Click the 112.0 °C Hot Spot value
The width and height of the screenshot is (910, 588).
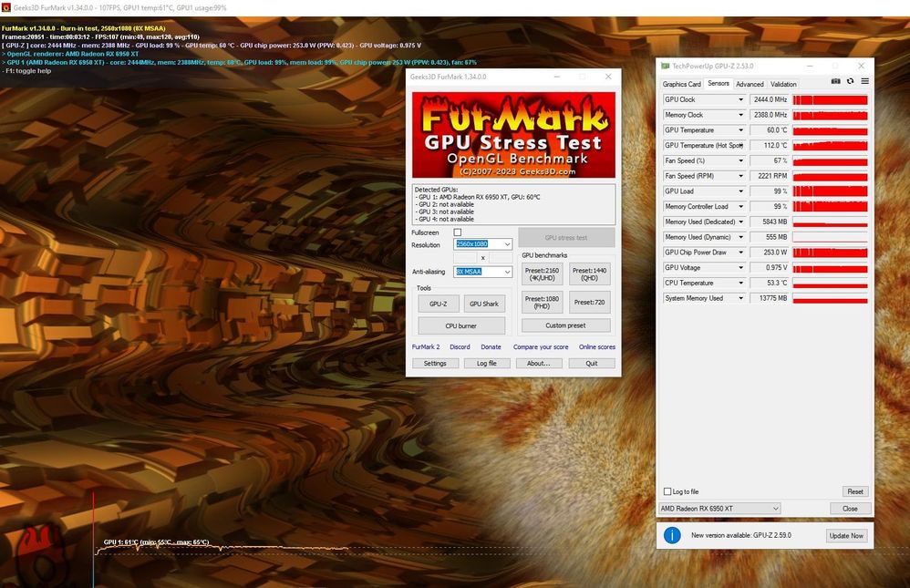(x=770, y=146)
